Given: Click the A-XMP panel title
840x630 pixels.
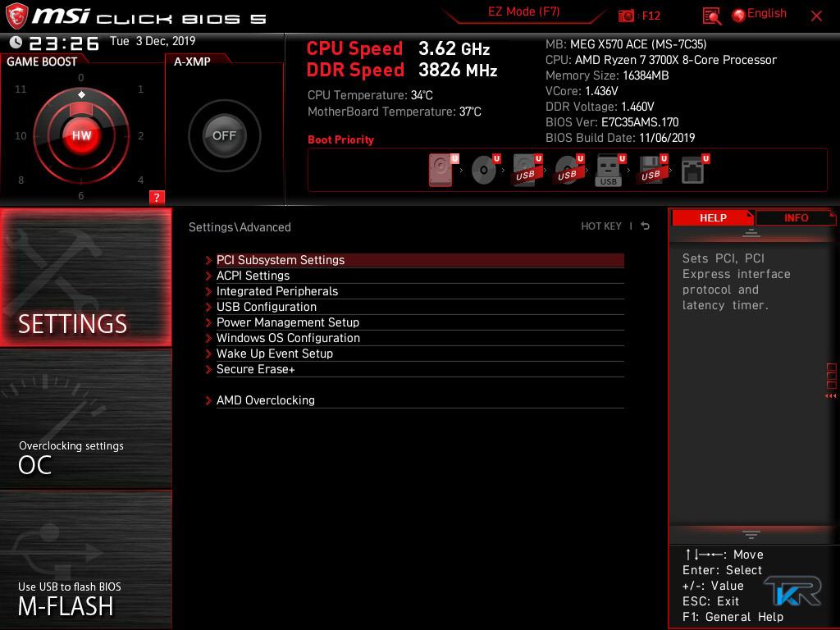Looking at the screenshot, I should coord(192,62).
